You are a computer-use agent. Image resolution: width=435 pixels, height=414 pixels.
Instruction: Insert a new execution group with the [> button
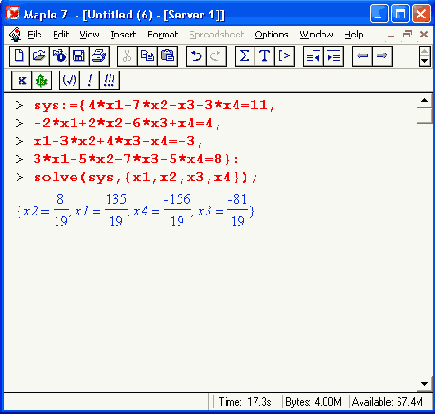pyautogui.click(x=284, y=56)
